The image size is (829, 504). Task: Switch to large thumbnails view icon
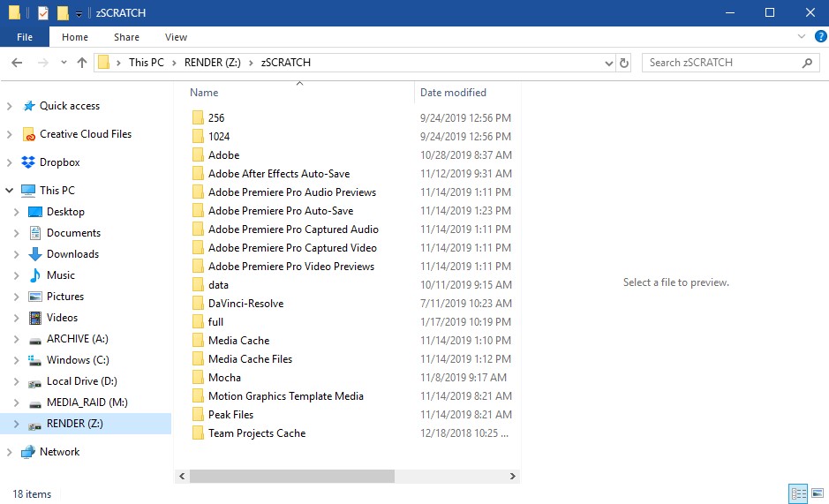pyautogui.click(x=818, y=494)
